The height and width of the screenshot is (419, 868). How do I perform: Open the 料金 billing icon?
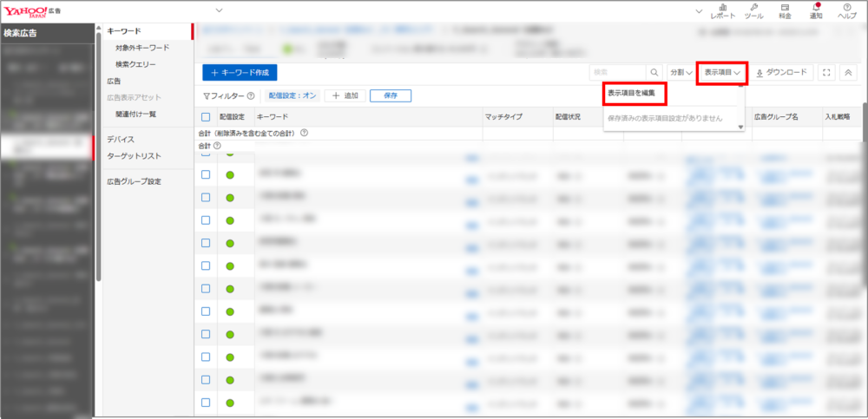785,10
